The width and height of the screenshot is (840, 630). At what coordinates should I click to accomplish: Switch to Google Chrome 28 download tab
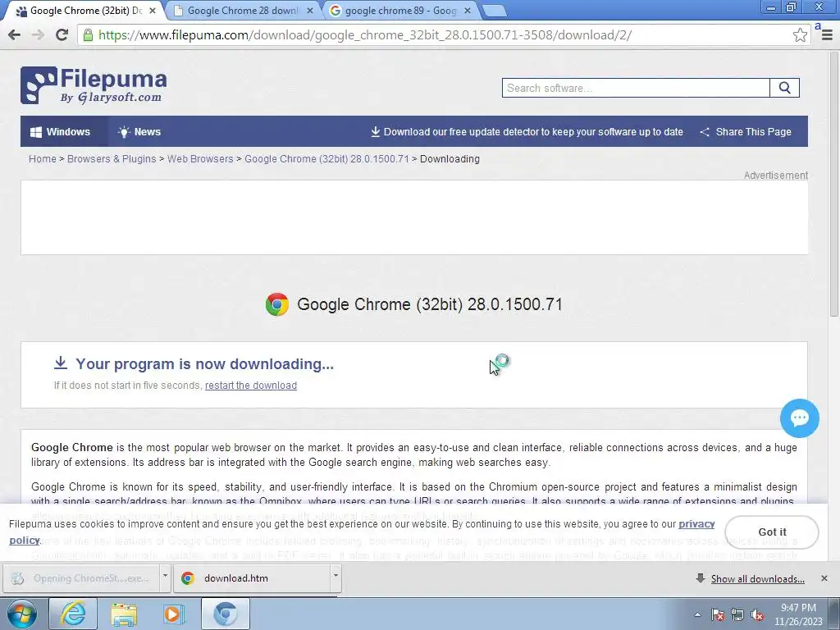click(242, 11)
